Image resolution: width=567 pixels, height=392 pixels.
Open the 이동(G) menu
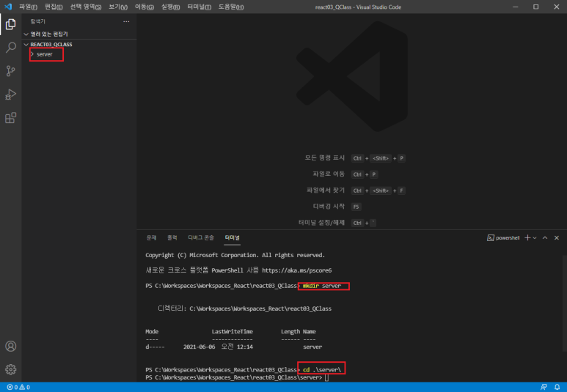pyautogui.click(x=145, y=7)
